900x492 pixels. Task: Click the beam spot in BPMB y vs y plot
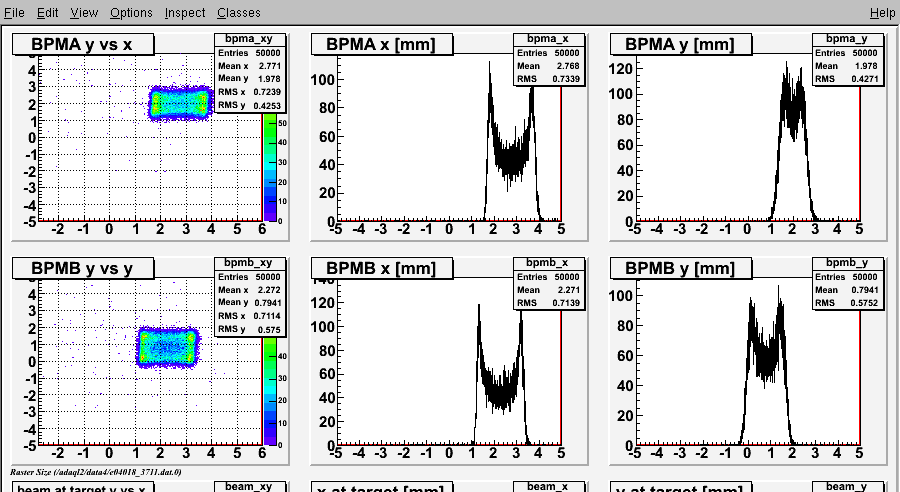tap(167, 347)
